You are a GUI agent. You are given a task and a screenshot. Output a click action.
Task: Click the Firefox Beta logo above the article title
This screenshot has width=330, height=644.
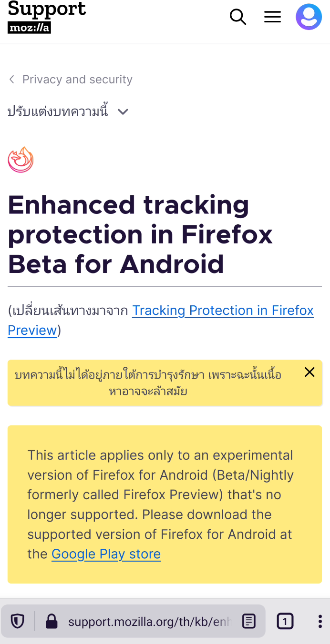tap(21, 160)
